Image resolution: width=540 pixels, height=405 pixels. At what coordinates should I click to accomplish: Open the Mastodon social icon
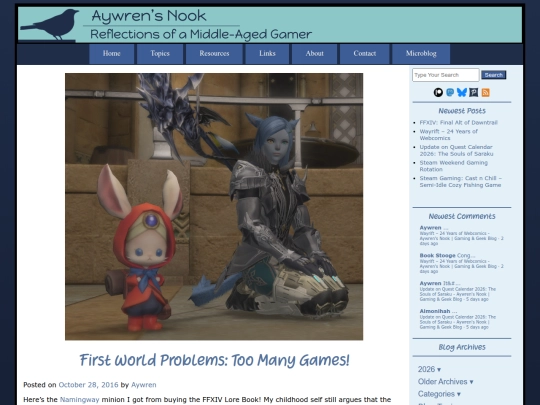pyautogui.click(x=450, y=92)
